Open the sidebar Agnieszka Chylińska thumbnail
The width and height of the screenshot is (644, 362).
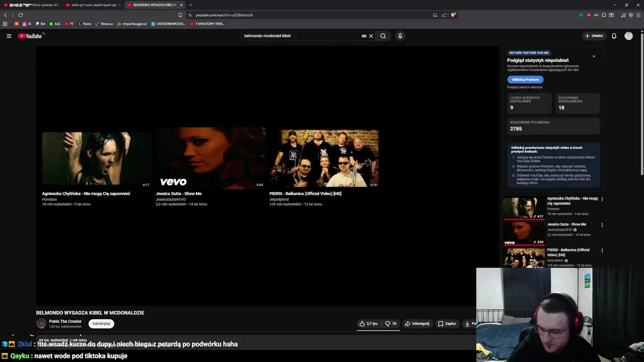point(524,208)
